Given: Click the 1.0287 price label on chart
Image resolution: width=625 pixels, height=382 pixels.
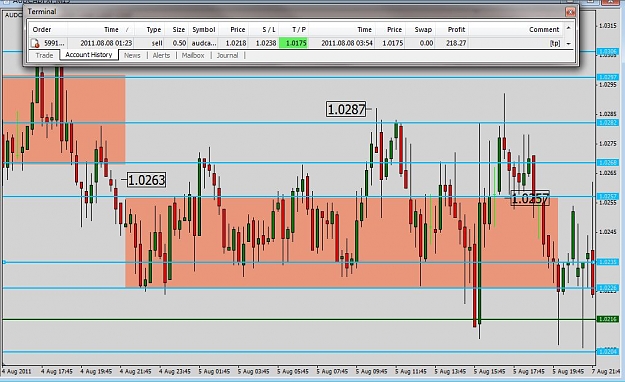Looking at the screenshot, I should coord(346,109).
